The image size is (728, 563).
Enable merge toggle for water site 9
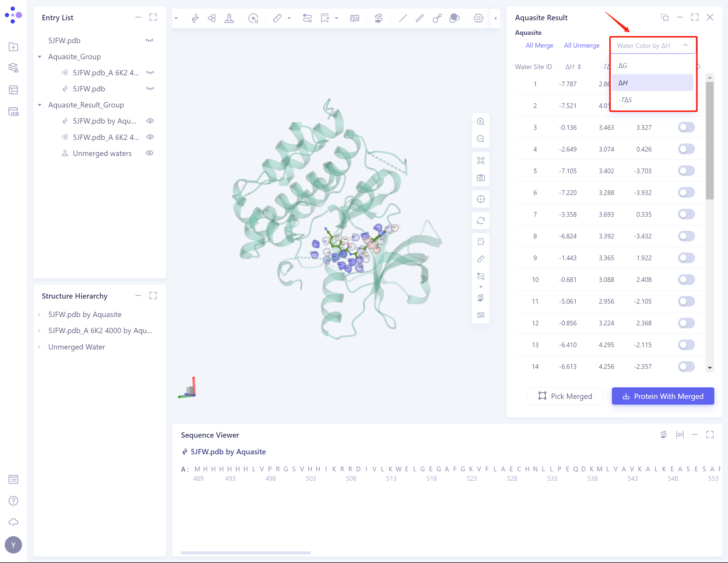[x=686, y=258]
